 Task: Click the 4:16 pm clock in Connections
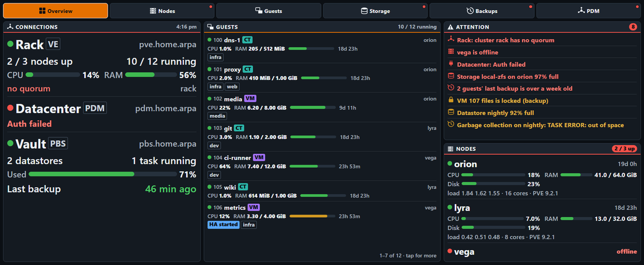pos(186,27)
